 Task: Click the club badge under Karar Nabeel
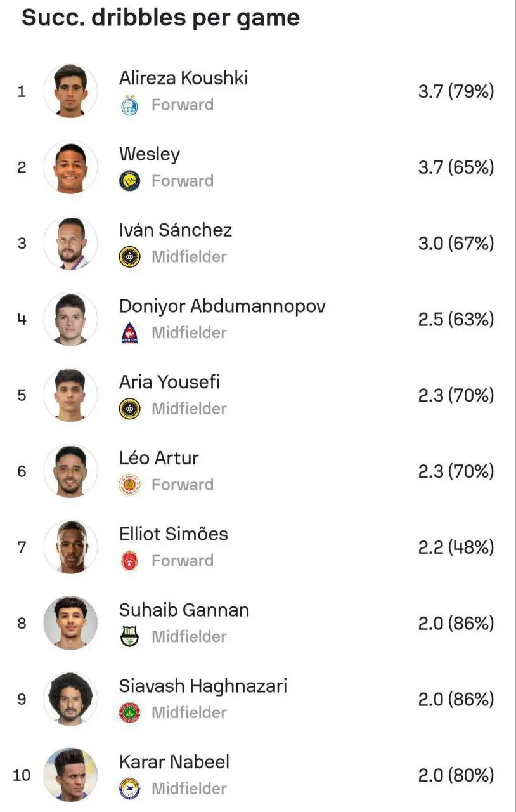(129, 789)
